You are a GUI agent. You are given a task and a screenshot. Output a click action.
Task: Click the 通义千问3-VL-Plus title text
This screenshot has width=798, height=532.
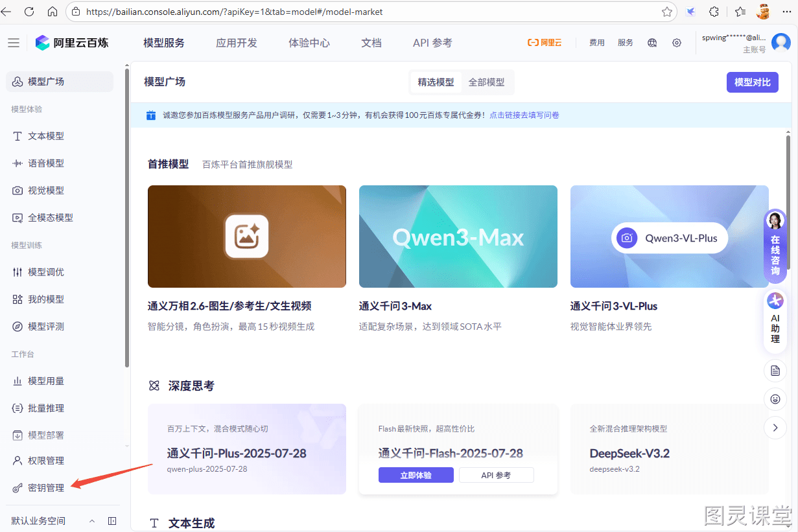tap(614, 306)
